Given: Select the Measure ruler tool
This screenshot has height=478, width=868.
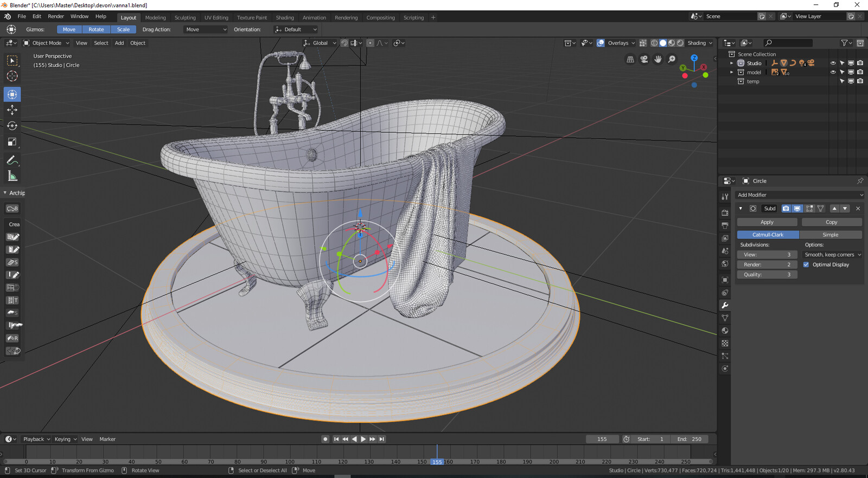Looking at the screenshot, I should click(x=12, y=176).
